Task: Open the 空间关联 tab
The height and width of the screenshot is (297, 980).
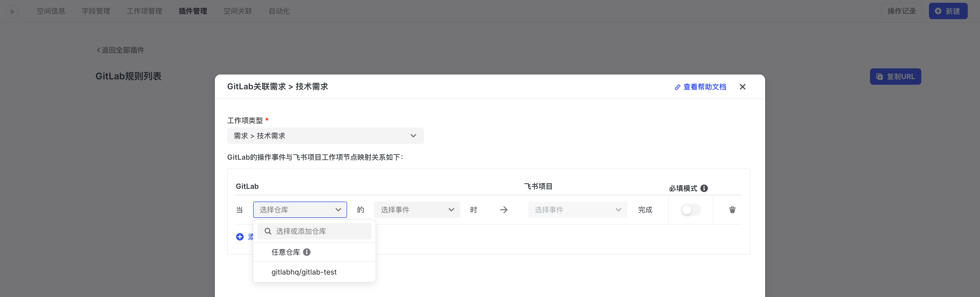Action: [x=238, y=11]
